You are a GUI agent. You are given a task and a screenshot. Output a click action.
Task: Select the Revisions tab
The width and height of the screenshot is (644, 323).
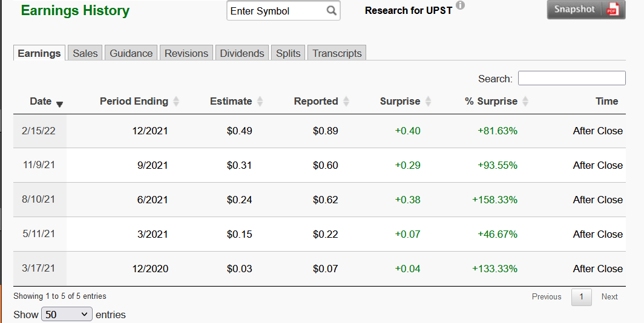pos(186,53)
